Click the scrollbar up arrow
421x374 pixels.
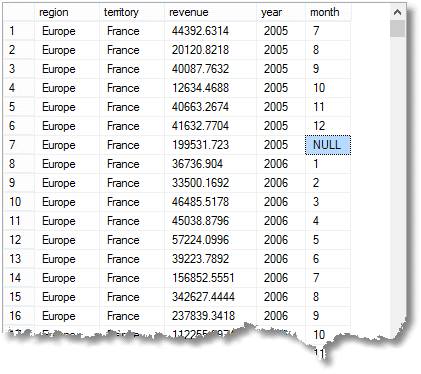tap(397, 12)
